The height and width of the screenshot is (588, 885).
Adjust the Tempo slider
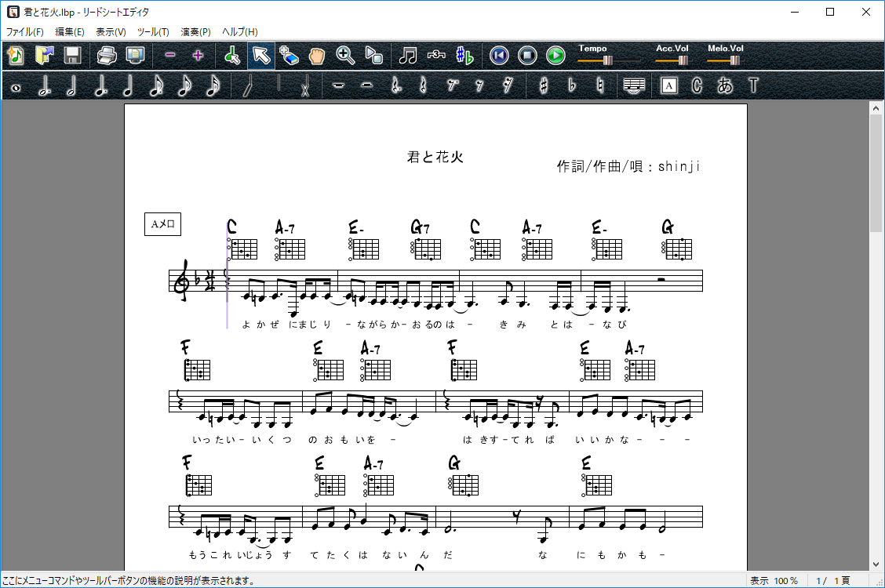coord(609,60)
